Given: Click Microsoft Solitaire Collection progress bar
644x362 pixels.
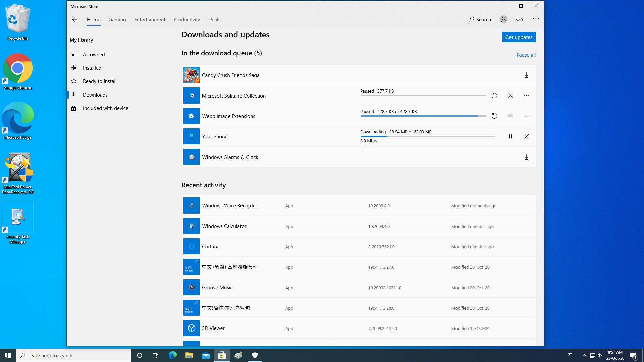Looking at the screenshot, I should 423,96.
